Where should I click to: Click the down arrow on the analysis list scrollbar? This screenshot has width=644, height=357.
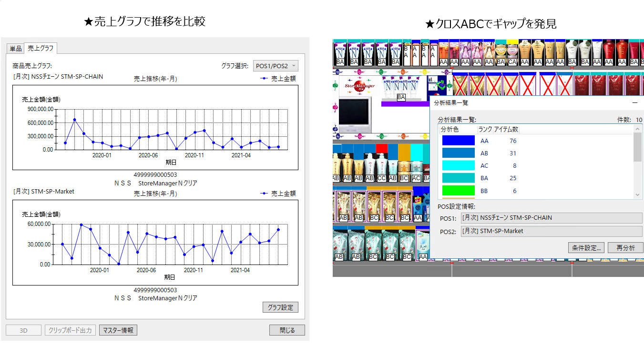[x=638, y=194]
